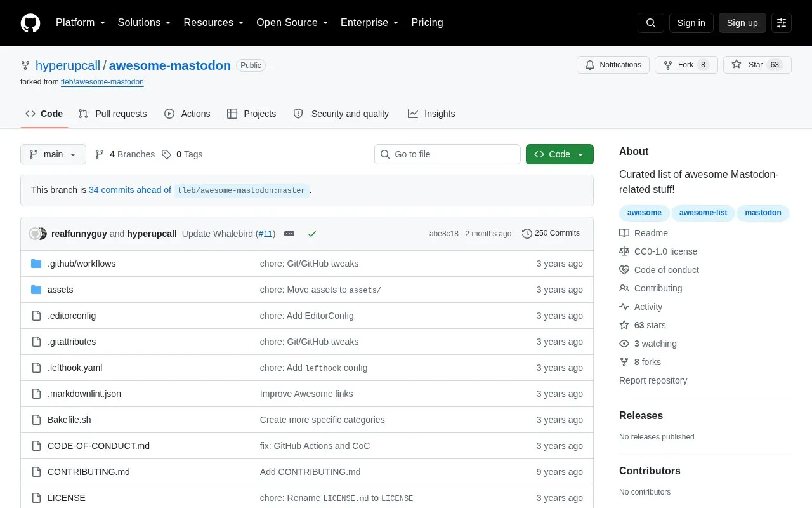Viewport: 812px width, 508px height.
Task: Expand the Solutions navigation menu
Action: pyautogui.click(x=145, y=23)
